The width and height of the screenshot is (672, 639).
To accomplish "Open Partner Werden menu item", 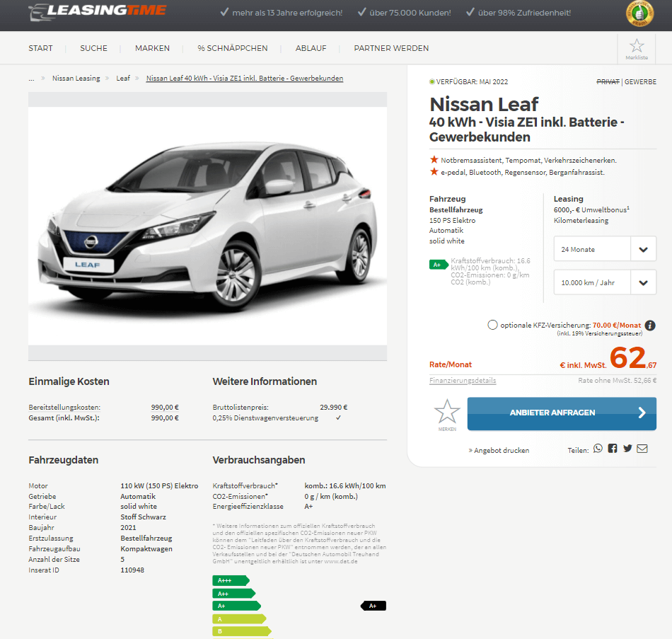I will pyautogui.click(x=391, y=48).
